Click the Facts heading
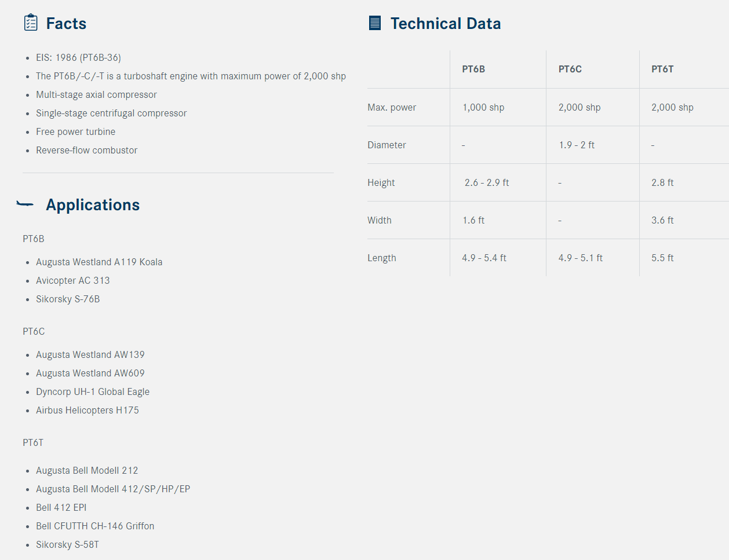729x560 pixels. pos(66,23)
